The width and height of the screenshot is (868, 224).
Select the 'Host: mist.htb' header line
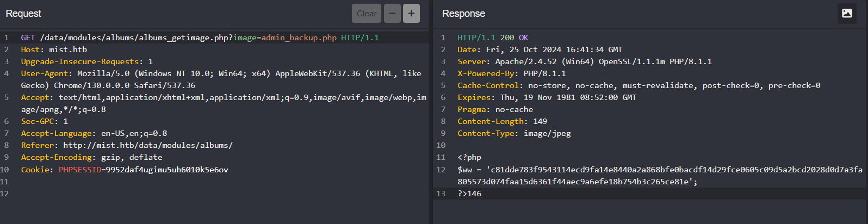[x=54, y=49]
